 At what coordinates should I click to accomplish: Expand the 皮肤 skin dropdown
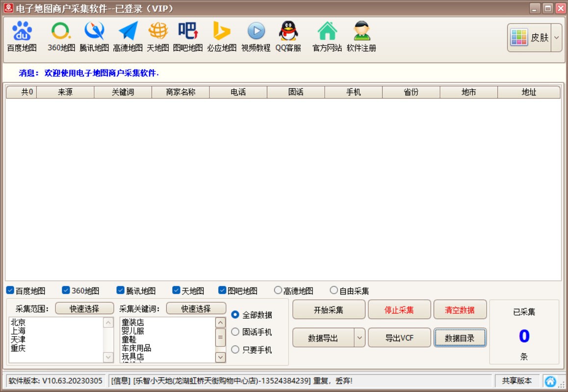pyautogui.click(x=556, y=38)
